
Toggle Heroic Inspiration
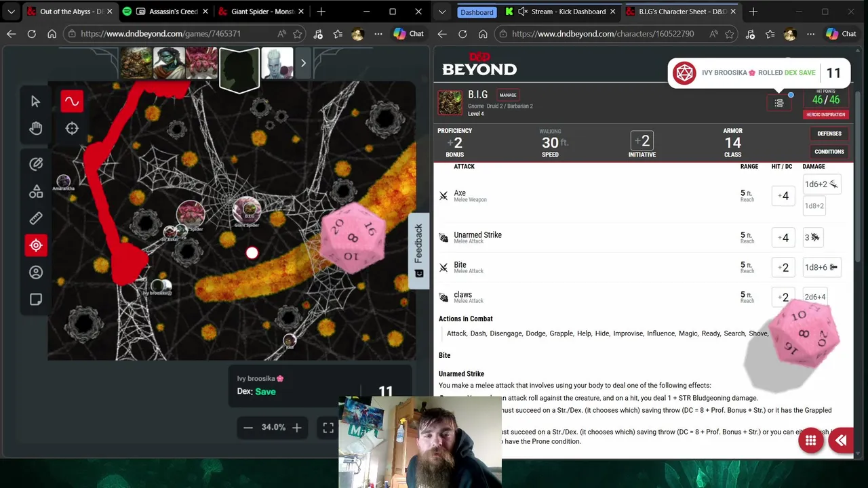click(x=825, y=115)
